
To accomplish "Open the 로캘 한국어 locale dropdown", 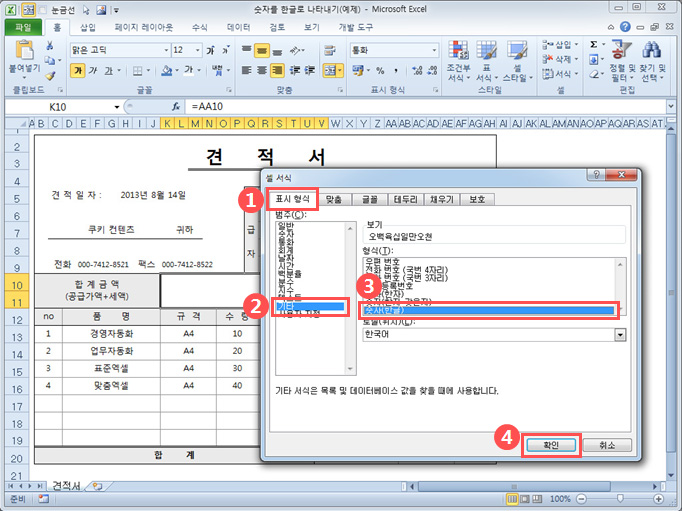I will pos(620,334).
